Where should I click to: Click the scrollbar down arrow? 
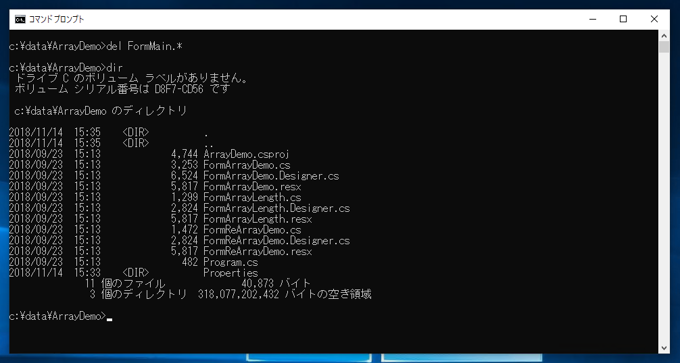point(664,348)
